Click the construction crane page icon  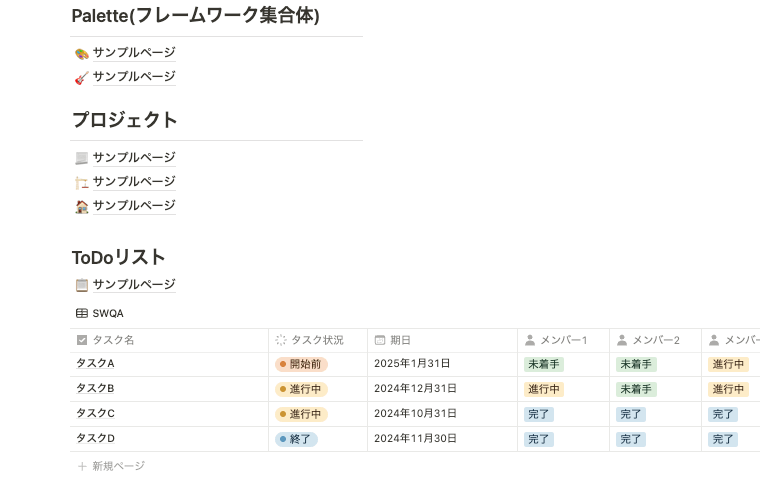point(82,182)
